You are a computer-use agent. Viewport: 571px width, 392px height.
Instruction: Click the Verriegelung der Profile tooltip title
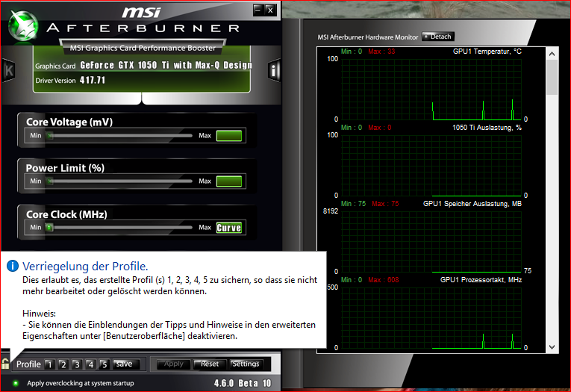(85, 267)
